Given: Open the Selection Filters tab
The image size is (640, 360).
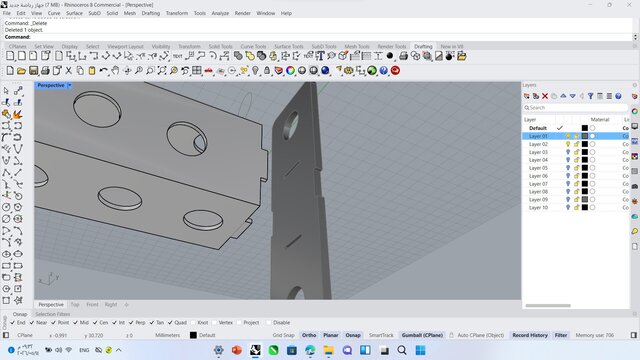Looking at the screenshot, I should [52, 314].
